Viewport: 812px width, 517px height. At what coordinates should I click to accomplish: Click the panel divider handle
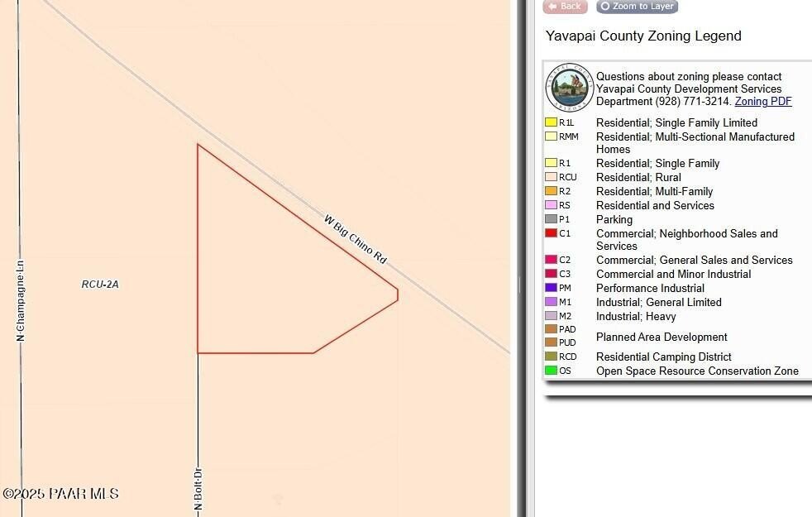[x=520, y=285]
